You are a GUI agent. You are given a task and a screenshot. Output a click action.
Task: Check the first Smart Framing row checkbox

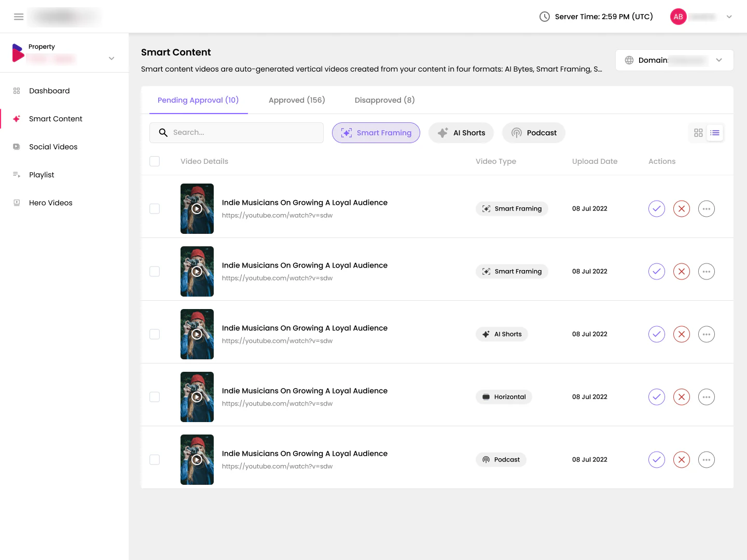(155, 208)
